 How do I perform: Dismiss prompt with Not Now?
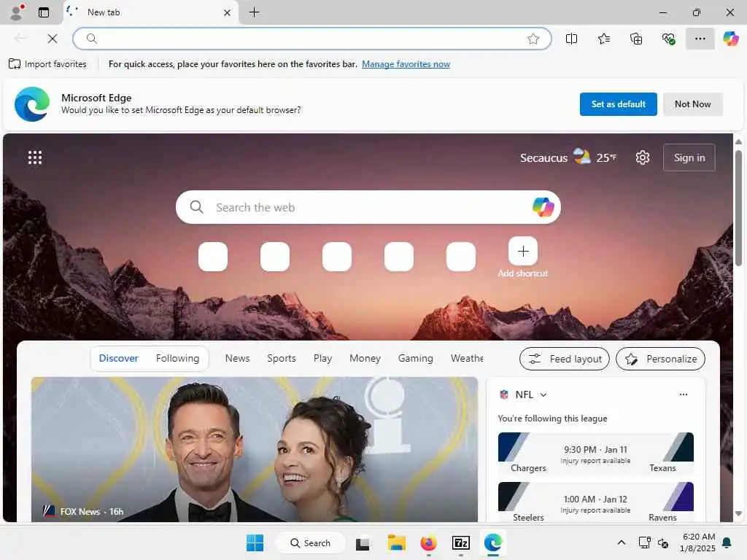692,104
